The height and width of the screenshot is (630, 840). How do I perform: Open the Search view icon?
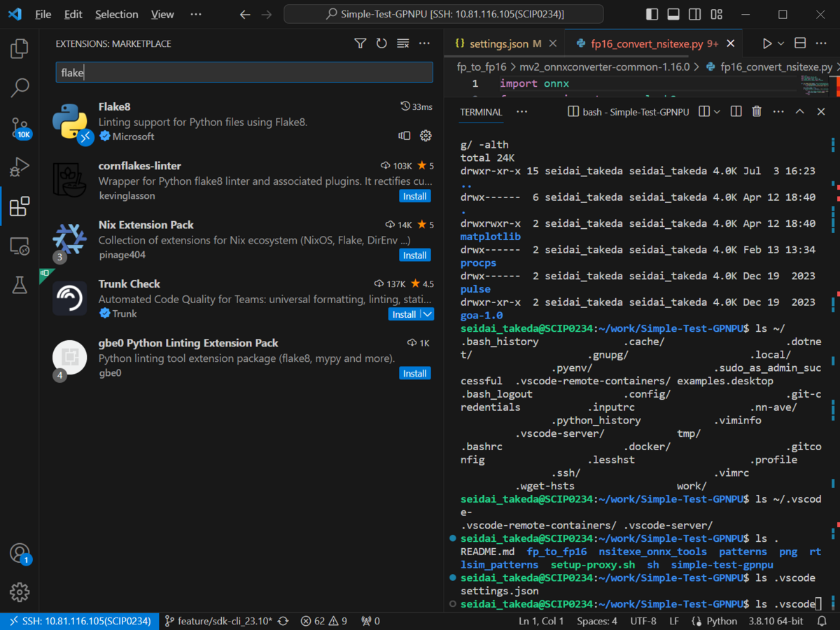(x=20, y=88)
